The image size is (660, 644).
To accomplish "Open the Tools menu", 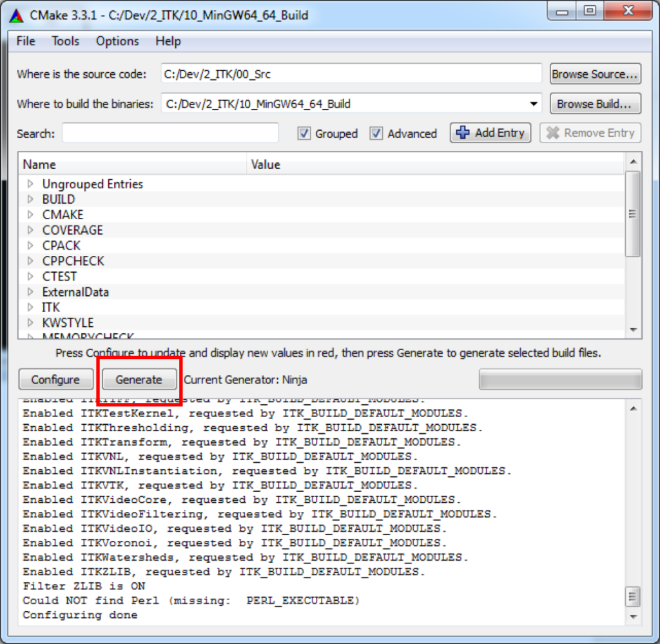I will [x=64, y=41].
